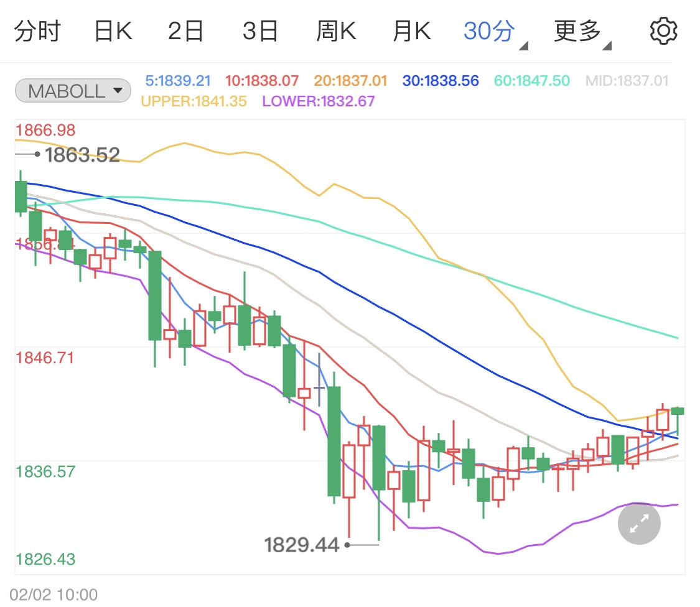700x607 pixels.
Task: Click the 20:1837.01 moving average value
Action: click(x=350, y=81)
